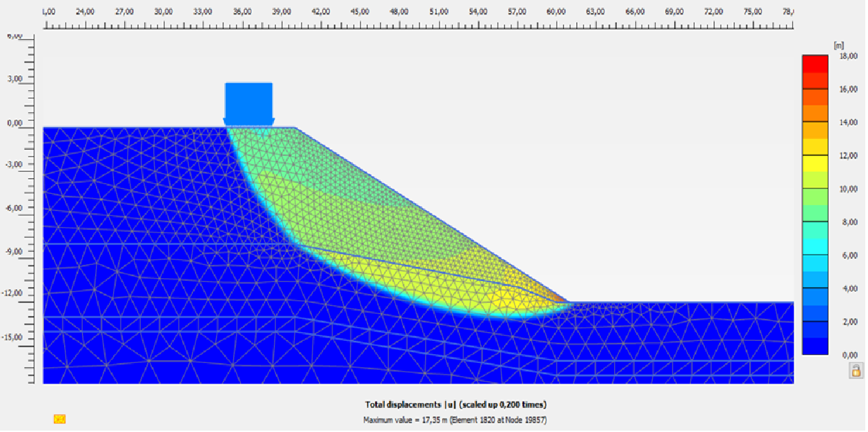
Task: Click the legend value '18,00'
Action: 848,57
